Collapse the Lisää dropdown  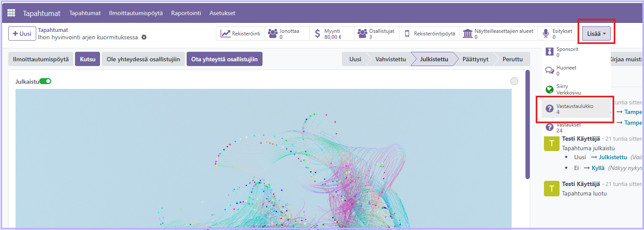596,34
